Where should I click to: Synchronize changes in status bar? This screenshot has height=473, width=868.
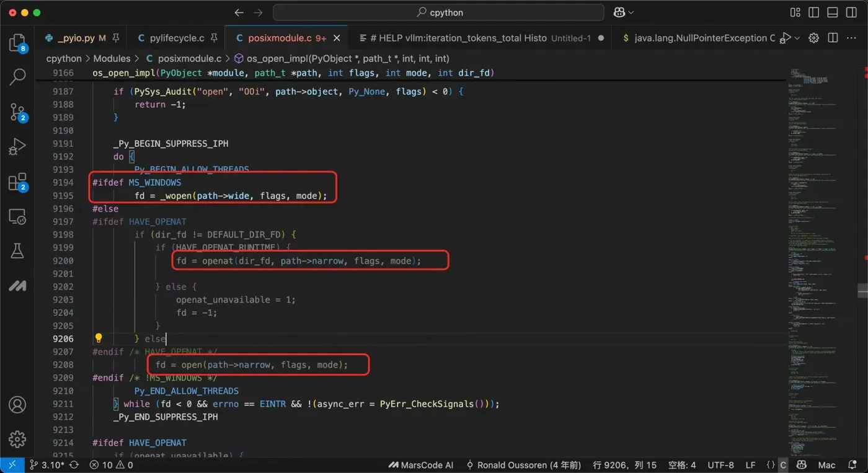pos(74,465)
